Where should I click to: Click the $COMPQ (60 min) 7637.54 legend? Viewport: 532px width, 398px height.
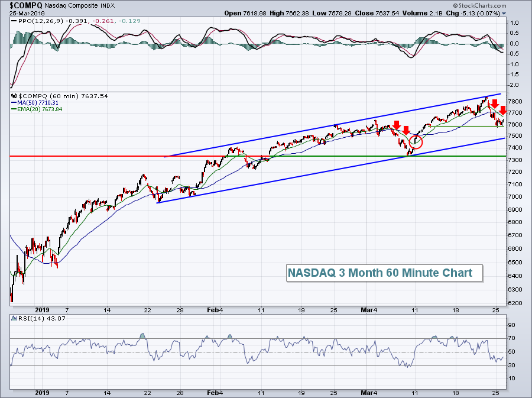click(63, 96)
